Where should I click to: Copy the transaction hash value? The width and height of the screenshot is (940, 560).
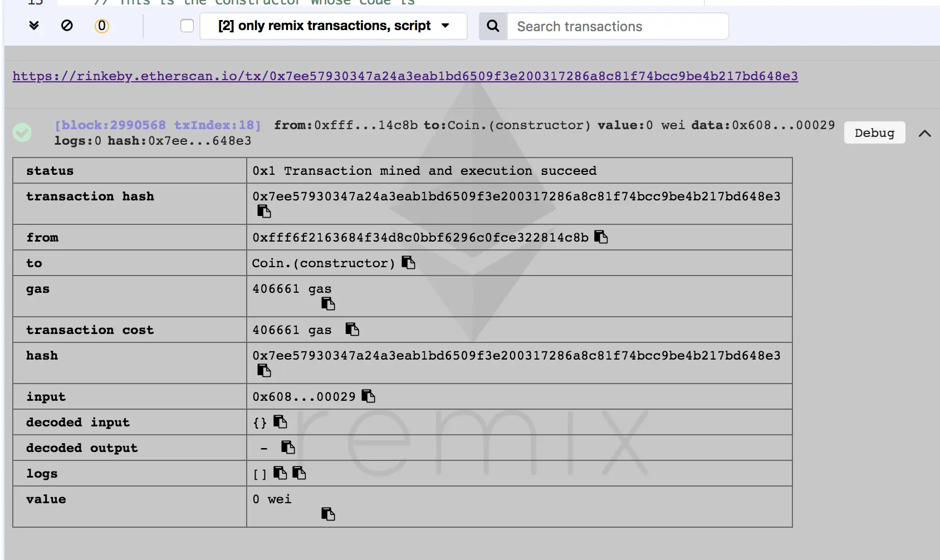[264, 212]
